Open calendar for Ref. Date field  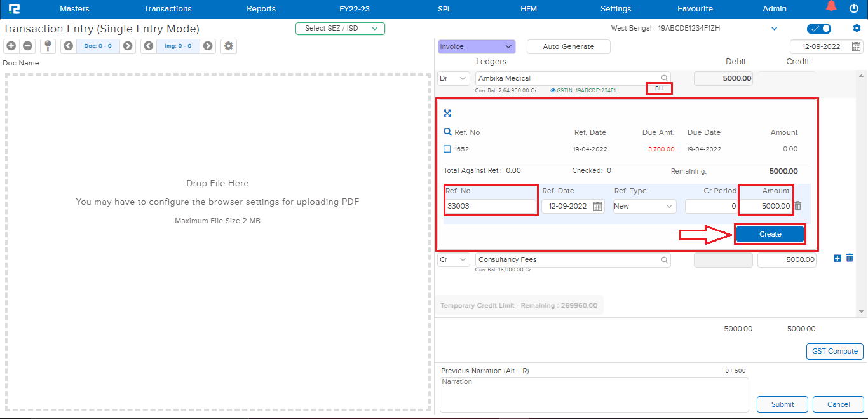[x=597, y=207]
